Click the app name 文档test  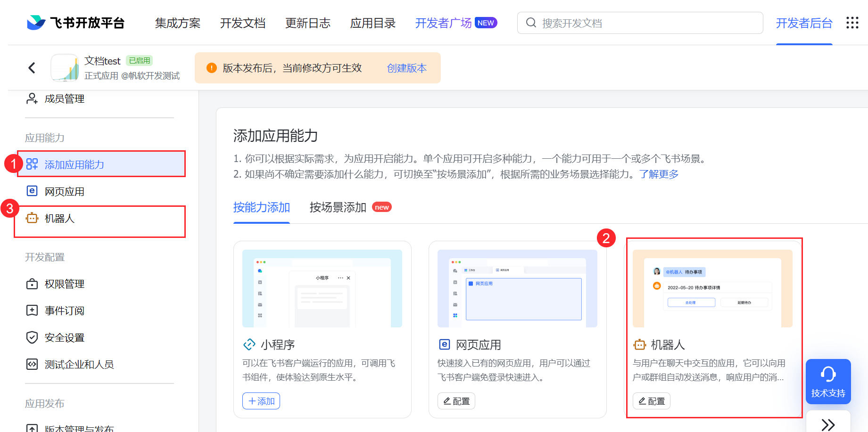[x=102, y=61]
